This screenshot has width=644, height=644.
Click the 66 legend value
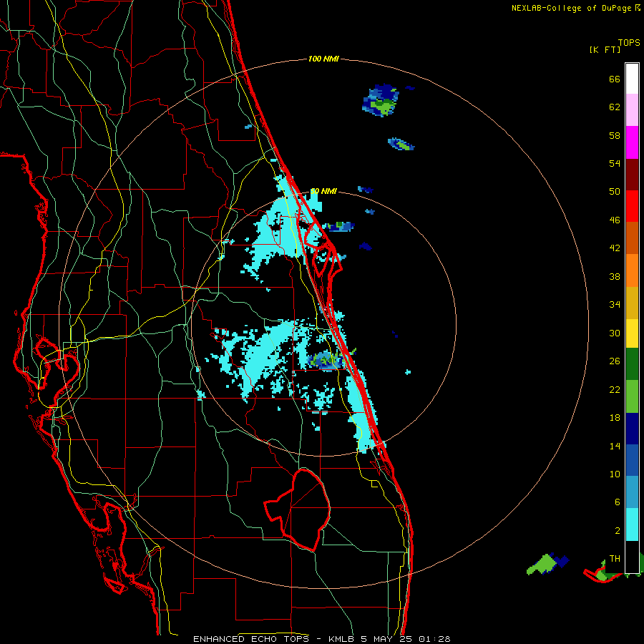tap(615, 79)
